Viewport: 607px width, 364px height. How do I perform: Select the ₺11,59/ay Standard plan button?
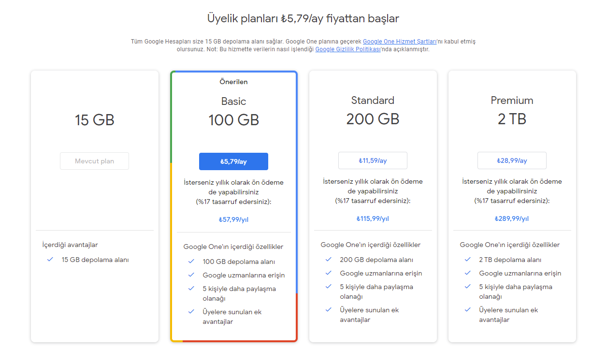click(373, 160)
